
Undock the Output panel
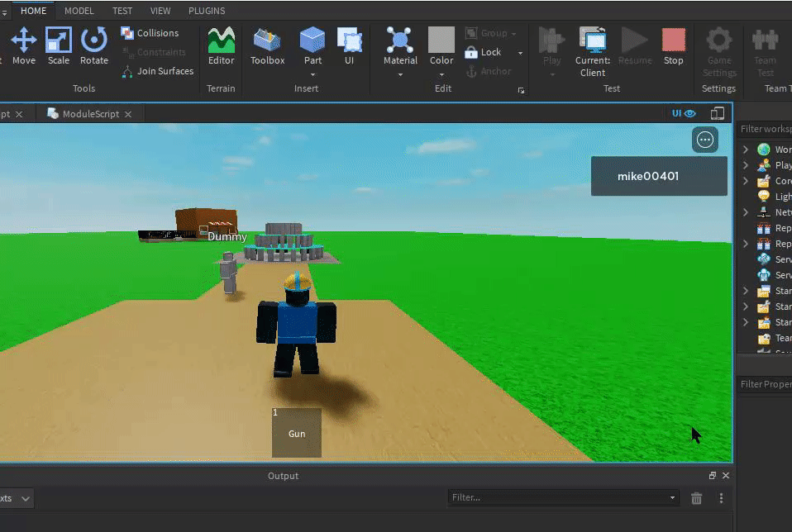pos(712,476)
